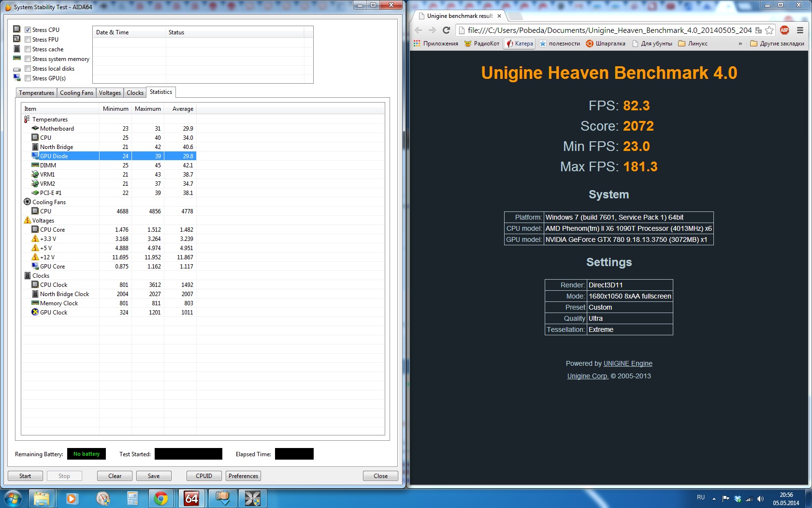Enable the Stress local disks checkbox
The image size is (812, 508).
(x=28, y=69)
